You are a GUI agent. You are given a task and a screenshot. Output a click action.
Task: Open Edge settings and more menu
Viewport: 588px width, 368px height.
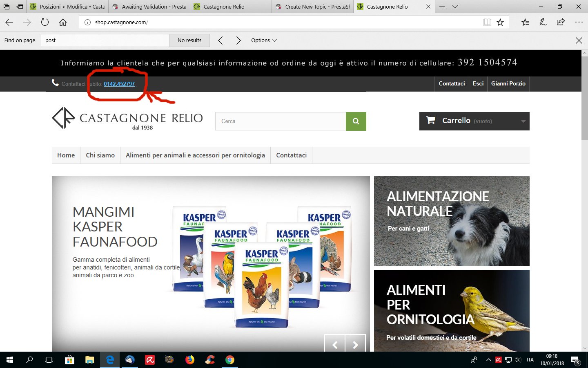(x=579, y=22)
